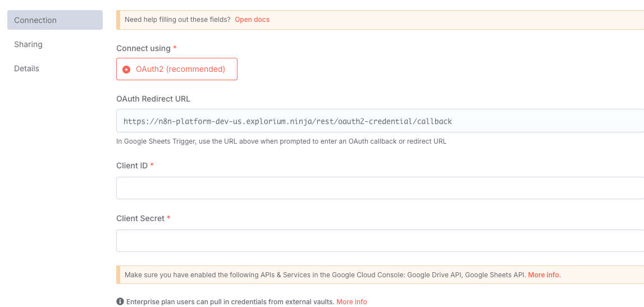Viewport: 644px width, 307px height.
Task: Click the Google Cloud Console APIs notice text
Action: tap(325, 275)
